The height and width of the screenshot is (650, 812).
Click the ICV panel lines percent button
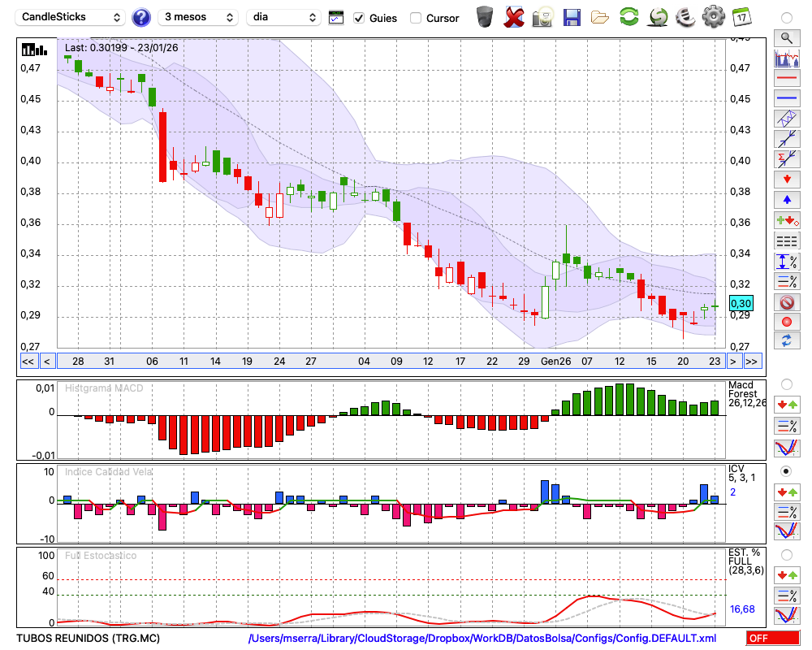(787, 512)
